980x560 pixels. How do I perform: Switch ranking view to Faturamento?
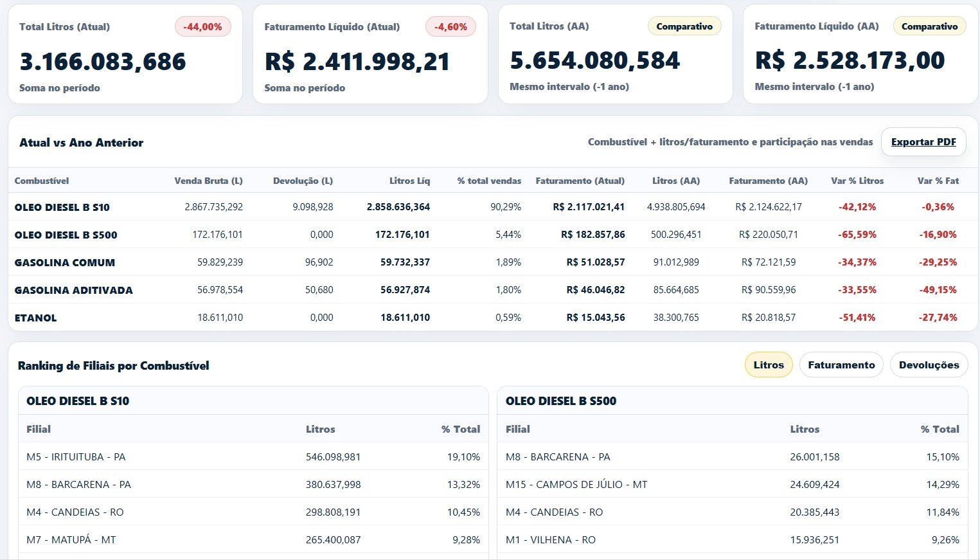click(x=841, y=365)
